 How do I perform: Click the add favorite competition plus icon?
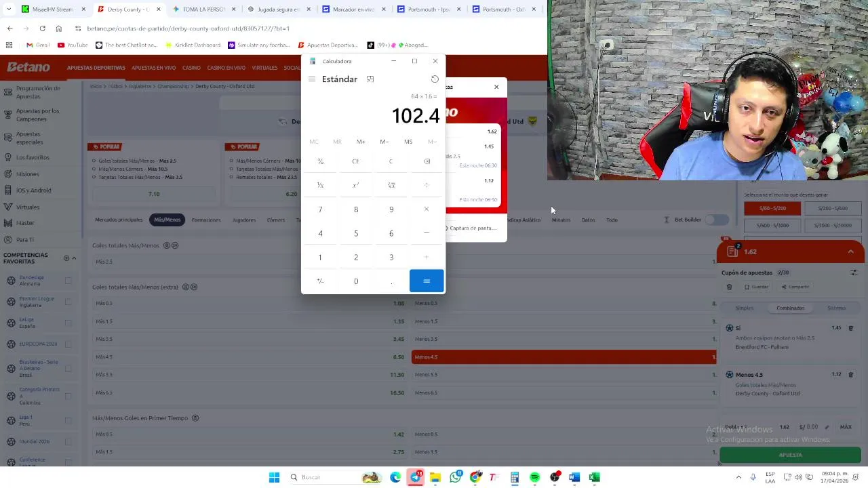pos(66,258)
